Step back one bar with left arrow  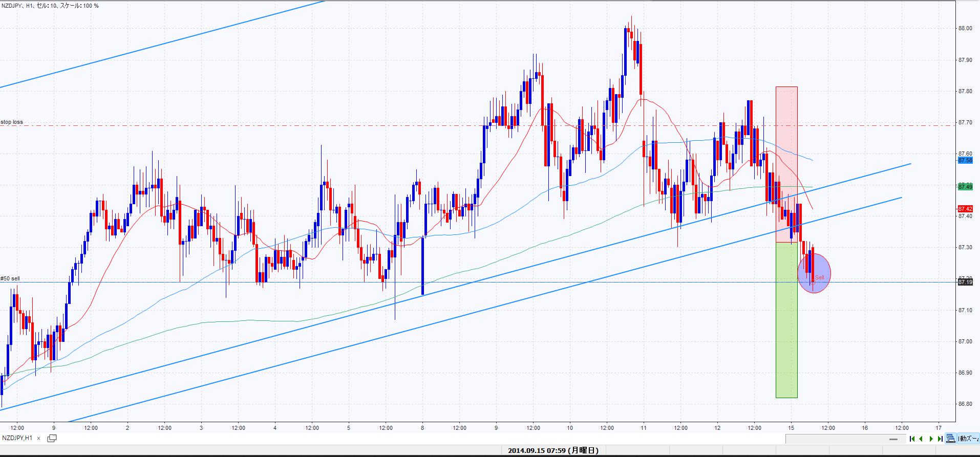pyautogui.click(x=921, y=439)
